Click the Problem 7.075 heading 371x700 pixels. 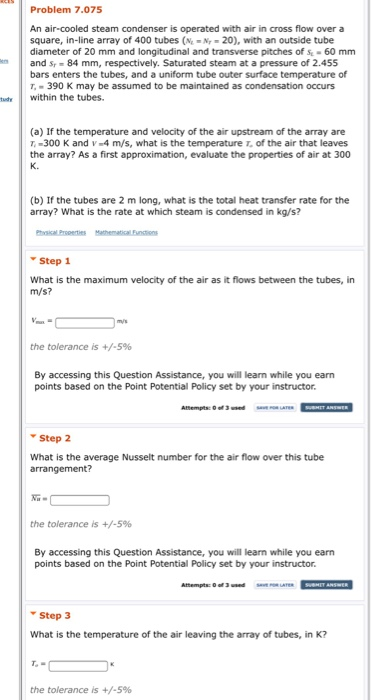[x=66, y=9]
